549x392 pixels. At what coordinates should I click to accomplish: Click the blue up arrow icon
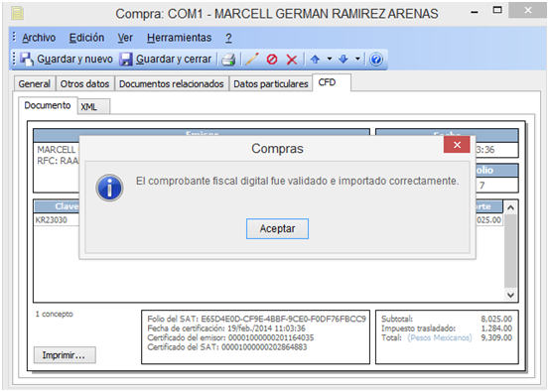315,60
